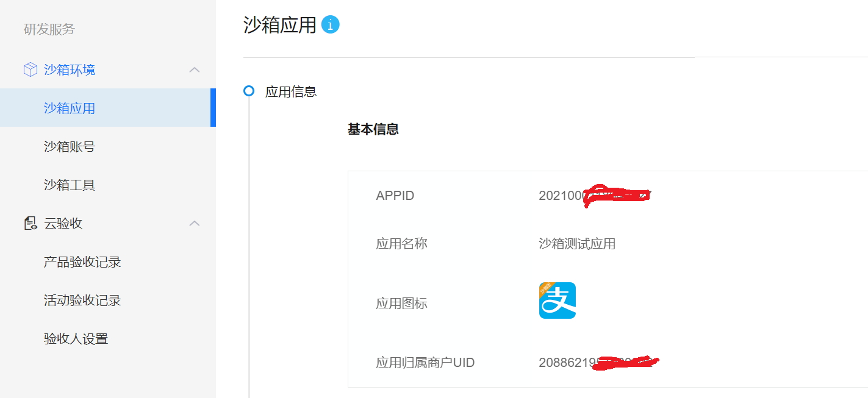This screenshot has width=868, height=398.
Task: Select the Alipay icon under 应用图标 row
Action: 556,300
